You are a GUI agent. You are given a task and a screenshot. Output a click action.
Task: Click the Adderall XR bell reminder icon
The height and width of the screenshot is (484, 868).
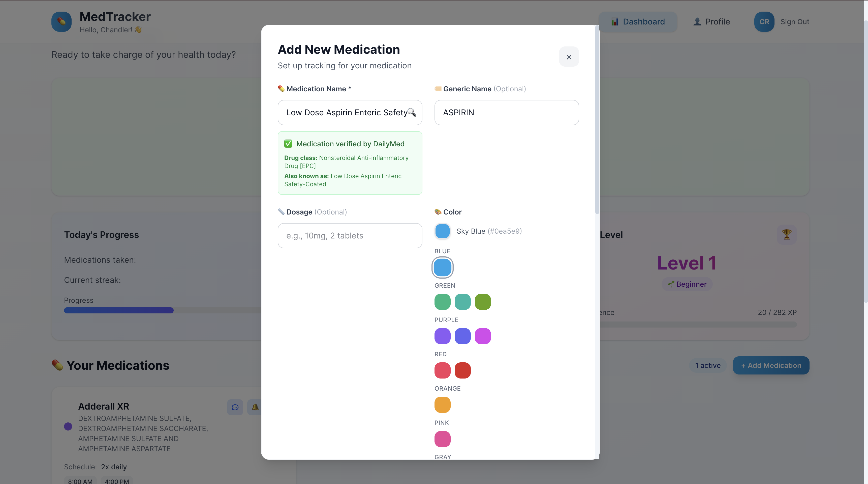pos(255,407)
